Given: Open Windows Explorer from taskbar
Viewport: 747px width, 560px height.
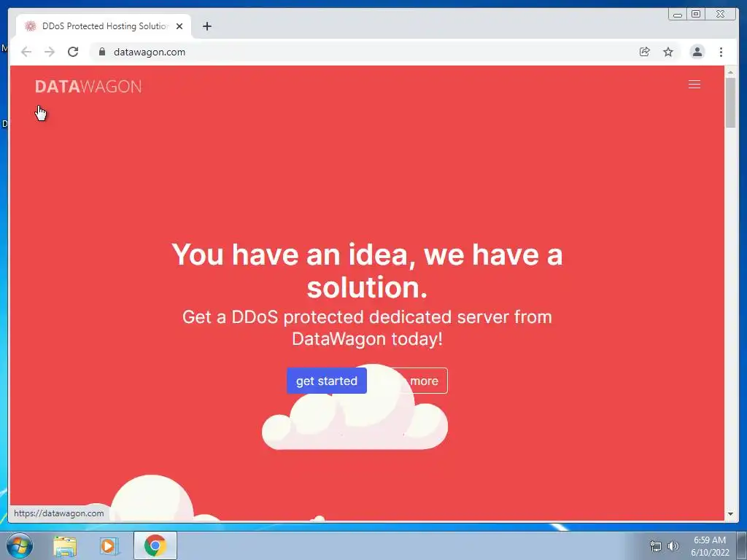Looking at the screenshot, I should click(65, 545).
